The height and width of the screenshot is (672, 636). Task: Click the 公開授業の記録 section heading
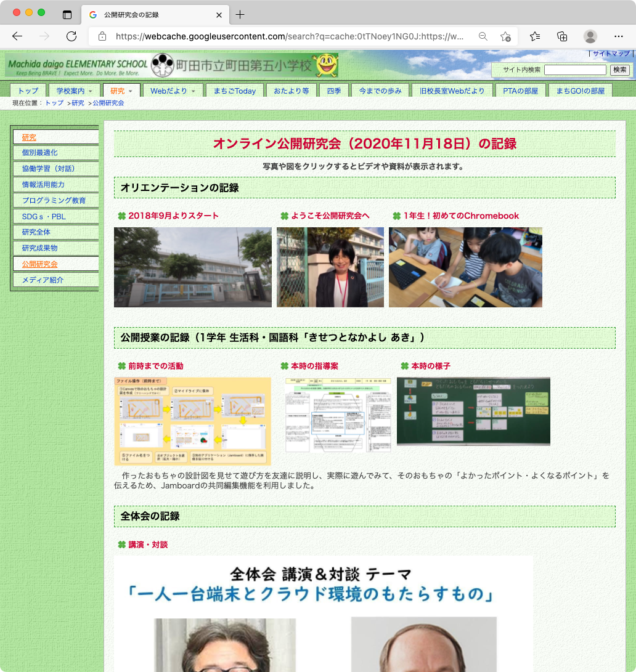pyautogui.click(x=365, y=338)
